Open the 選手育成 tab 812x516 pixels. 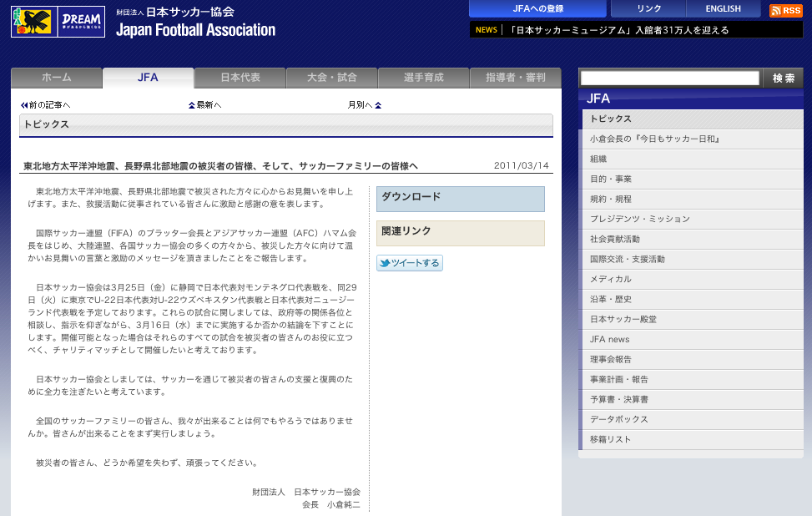423,78
